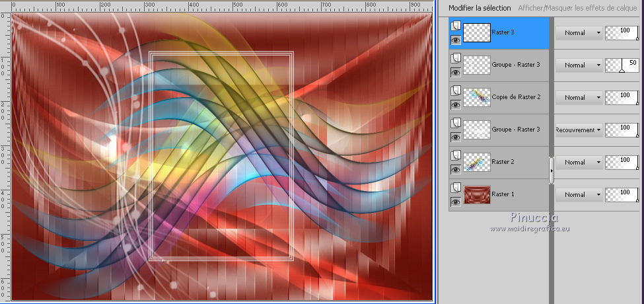Toggle visibility of the Raster 1 layer
644x304 pixels.
click(x=456, y=202)
